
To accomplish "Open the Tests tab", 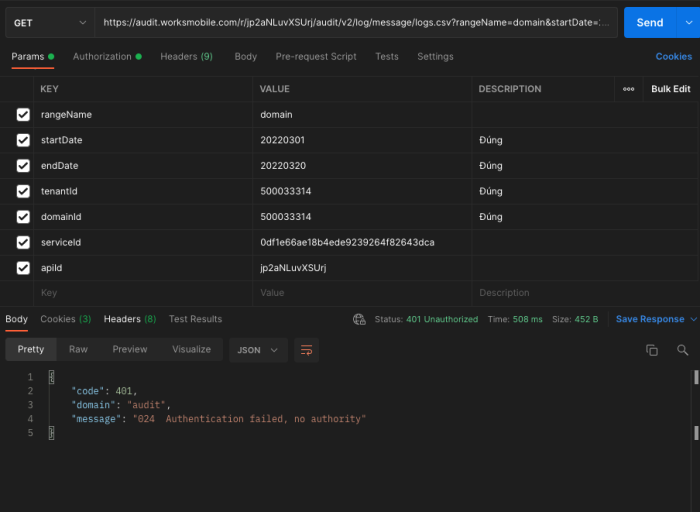I will coord(387,57).
